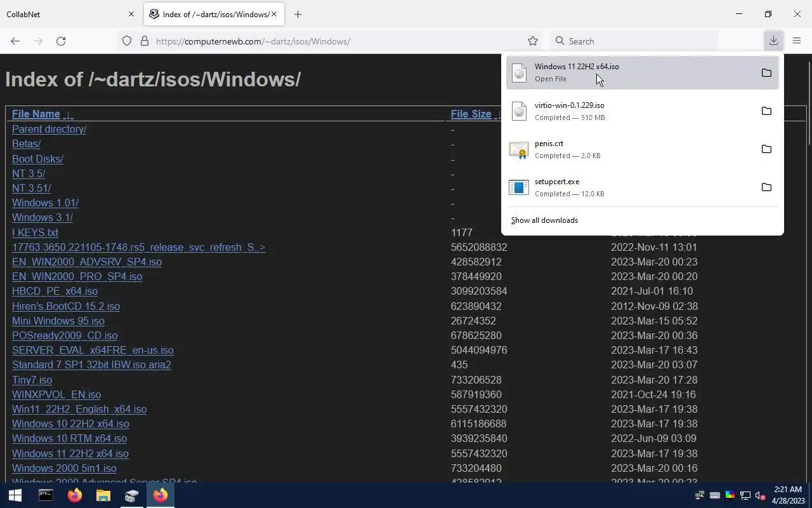
Task: Download 17763.3650 rs5_release_svc_refresh file
Action: point(138,247)
